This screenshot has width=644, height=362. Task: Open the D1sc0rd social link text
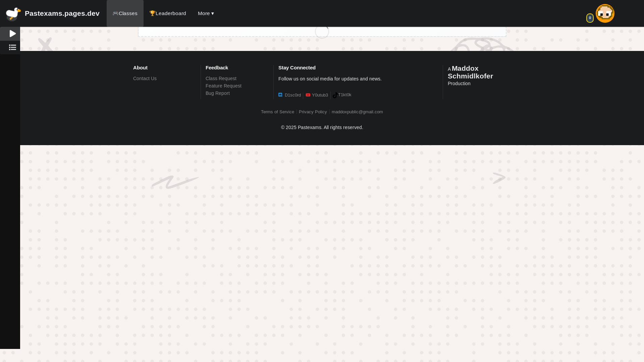coord(293,95)
